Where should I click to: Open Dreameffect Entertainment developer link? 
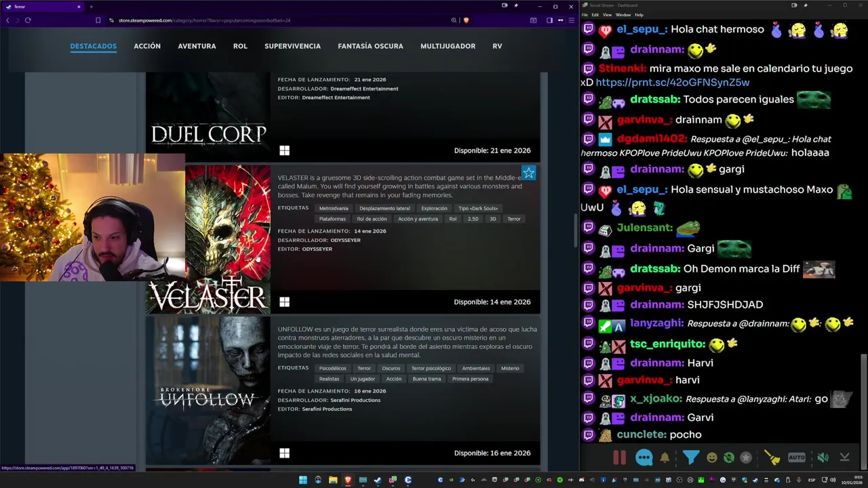pos(364,89)
